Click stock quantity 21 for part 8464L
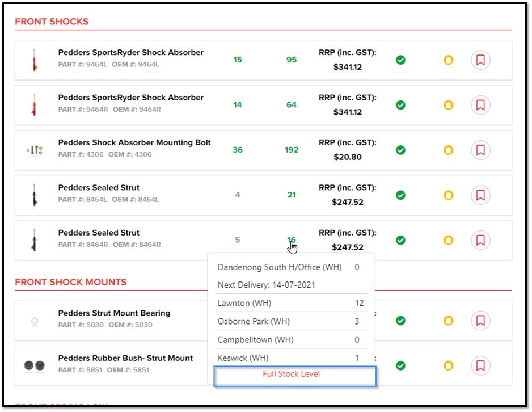The width and height of the screenshot is (532, 412). tap(292, 195)
